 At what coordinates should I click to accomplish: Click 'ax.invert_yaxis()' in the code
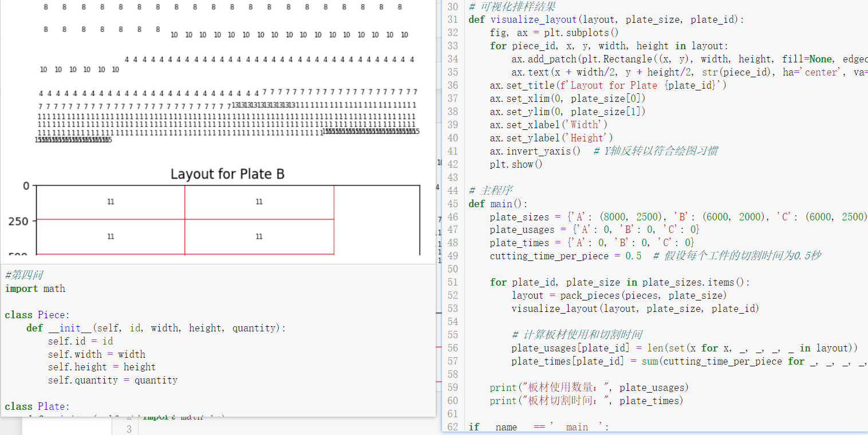pyautogui.click(x=535, y=151)
